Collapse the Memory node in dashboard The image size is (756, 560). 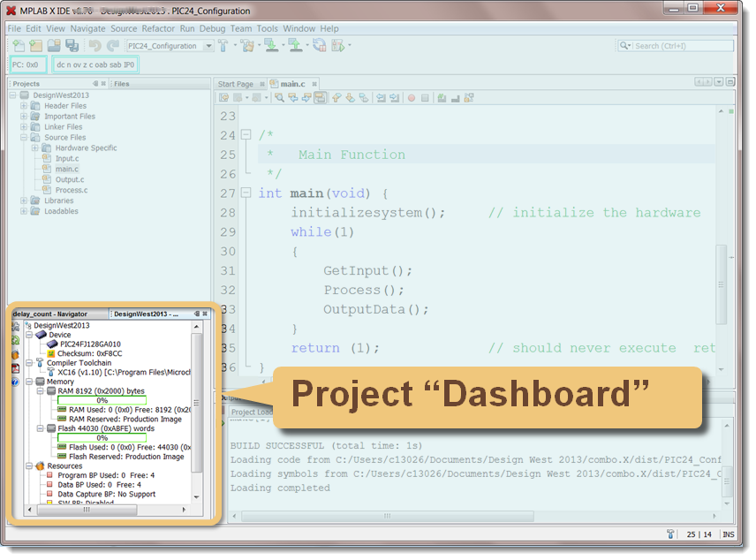click(28, 382)
